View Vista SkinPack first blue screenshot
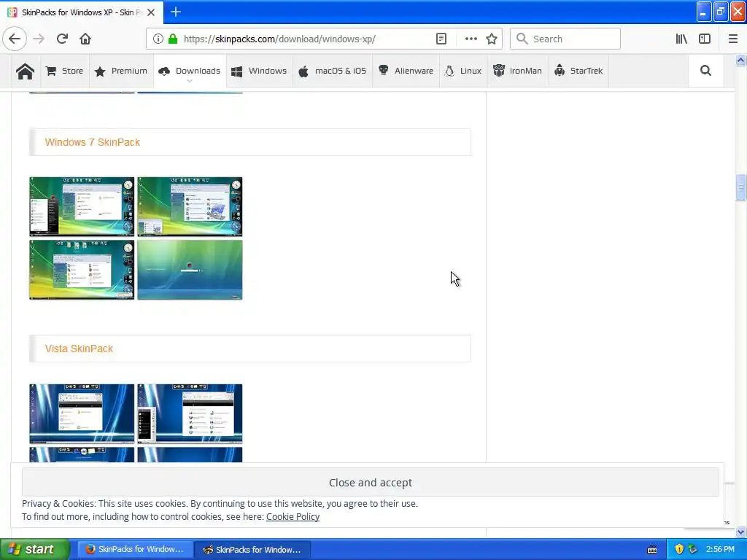747x560 pixels. [82, 414]
